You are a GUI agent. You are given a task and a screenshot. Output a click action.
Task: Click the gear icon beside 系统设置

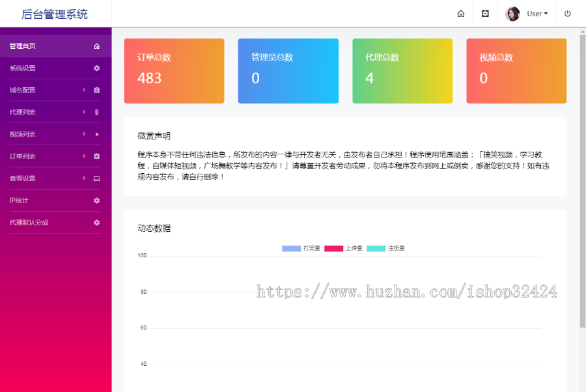point(96,68)
